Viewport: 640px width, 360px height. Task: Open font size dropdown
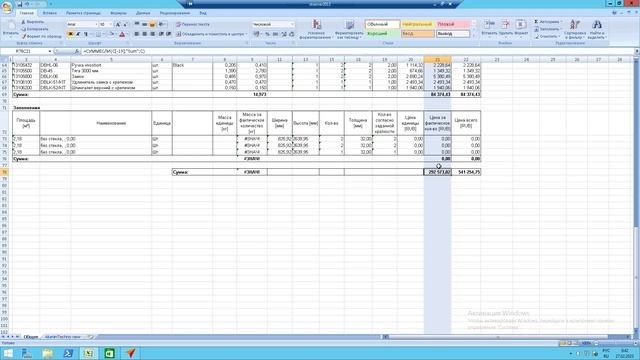coord(111,24)
